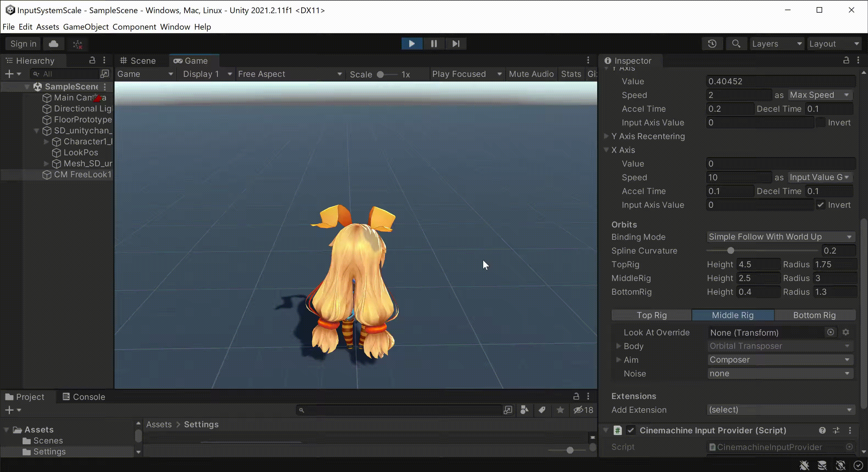Enable Y Axis Invert checkbox
The height and width of the screenshot is (472, 868).
820,123
